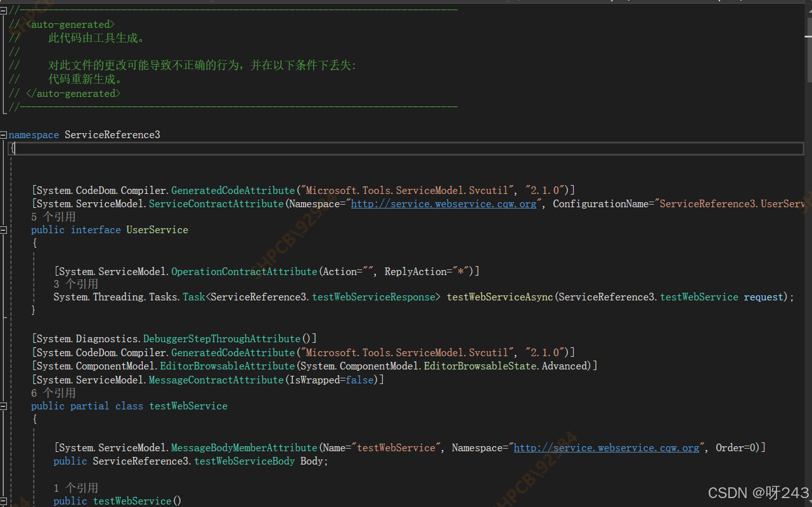The width and height of the screenshot is (812, 507).
Task: Click the 'interface' keyword
Action: (96, 230)
